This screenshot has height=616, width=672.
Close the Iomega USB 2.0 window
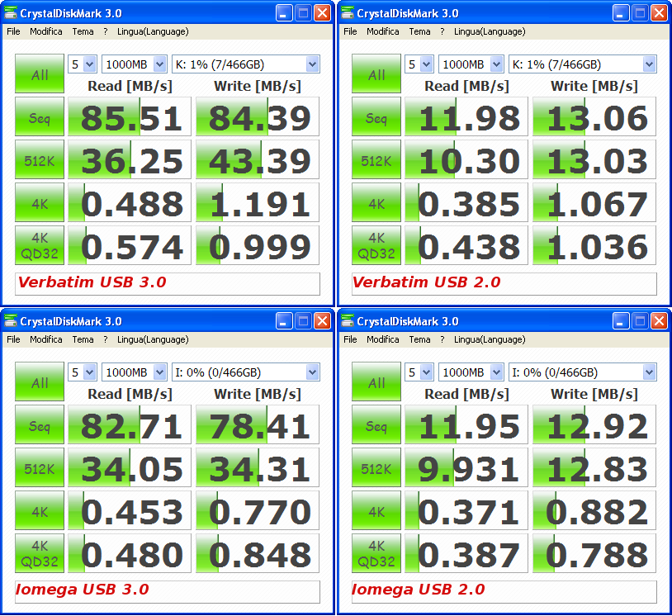coord(659,321)
